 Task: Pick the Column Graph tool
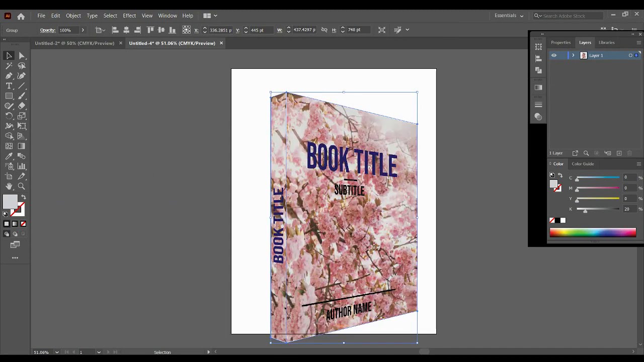(22, 166)
